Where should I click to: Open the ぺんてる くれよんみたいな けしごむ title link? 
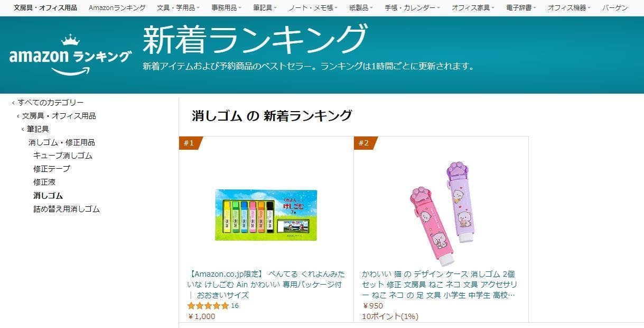(x=266, y=285)
